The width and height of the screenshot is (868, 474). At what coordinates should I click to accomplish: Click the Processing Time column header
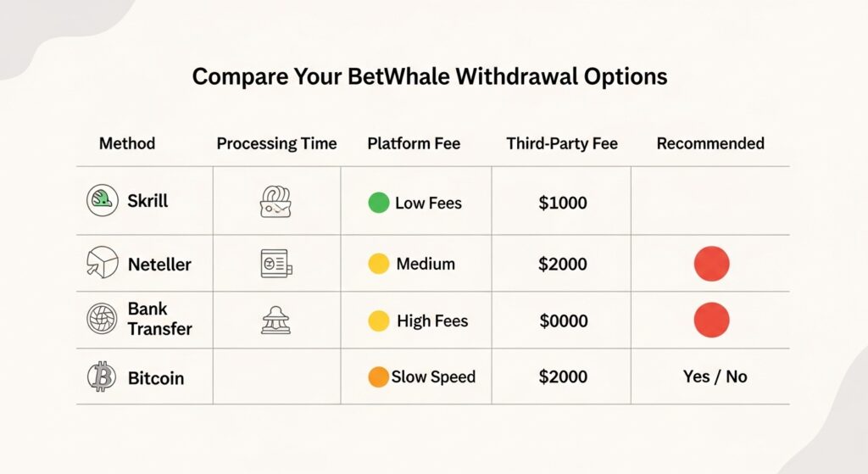point(277,144)
